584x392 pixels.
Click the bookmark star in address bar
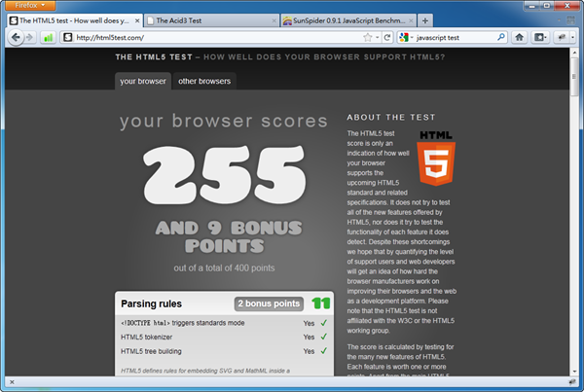[x=366, y=38]
